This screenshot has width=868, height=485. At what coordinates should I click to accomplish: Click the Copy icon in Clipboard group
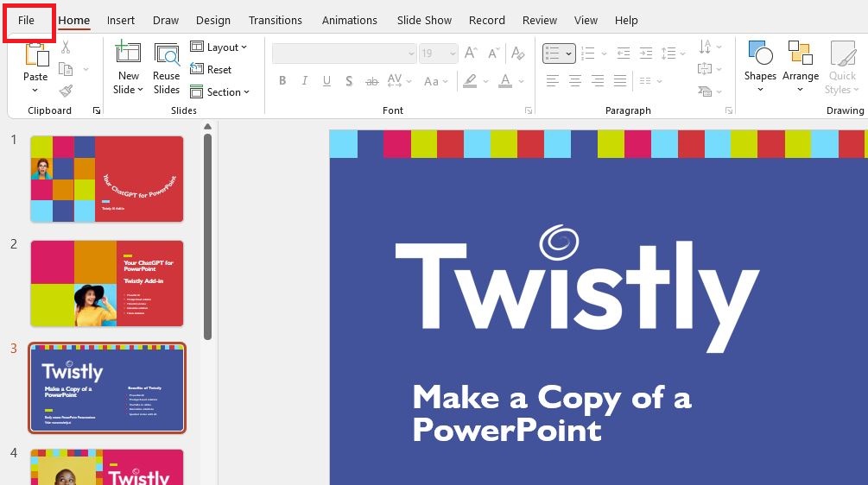(66, 69)
